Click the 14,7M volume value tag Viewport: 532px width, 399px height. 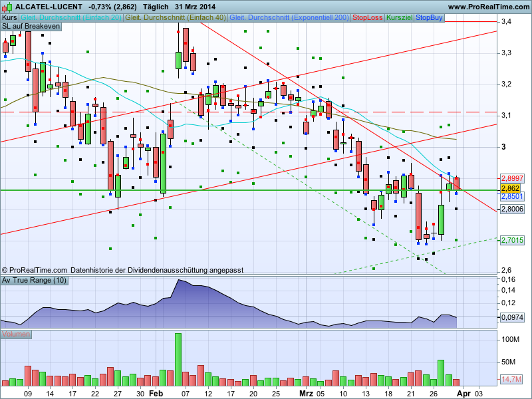511,379
